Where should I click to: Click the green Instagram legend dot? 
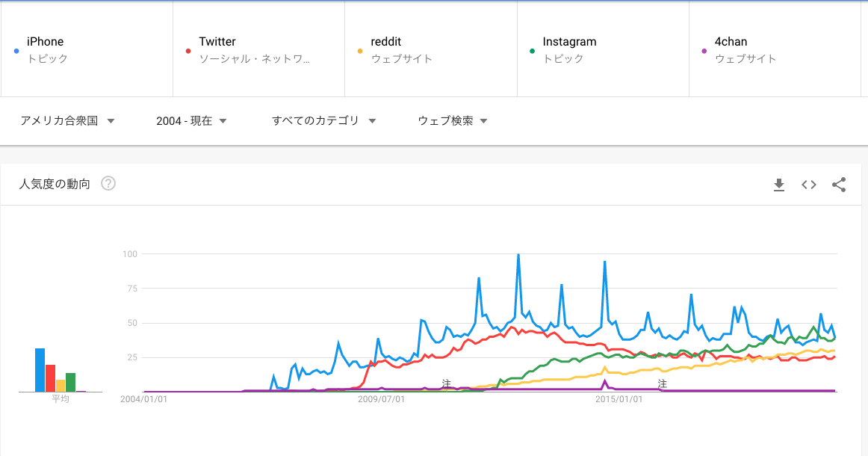click(532, 51)
